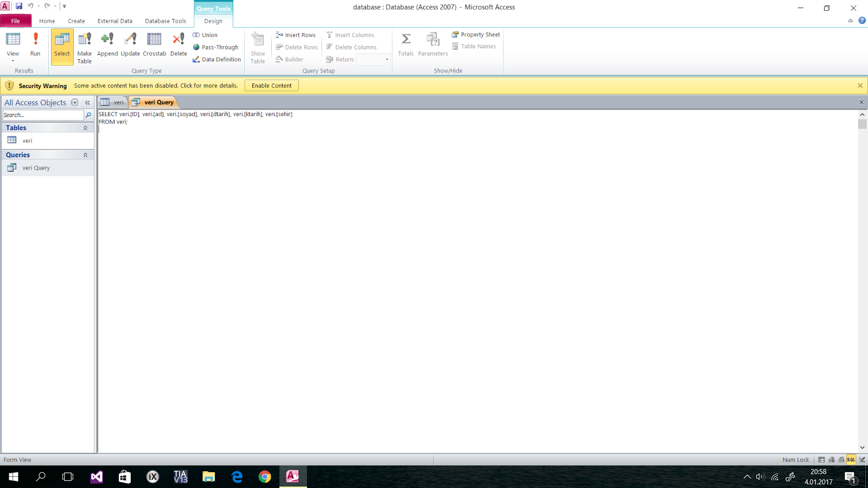The image size is (868, 488).
Task: Toggle the Property Sheet pane
Action: pos(476,34)
